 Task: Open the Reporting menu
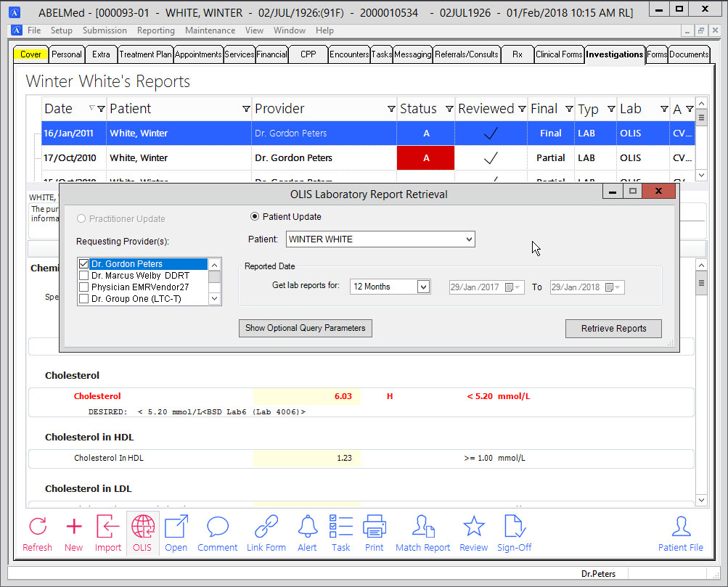[x=155, y=30]
